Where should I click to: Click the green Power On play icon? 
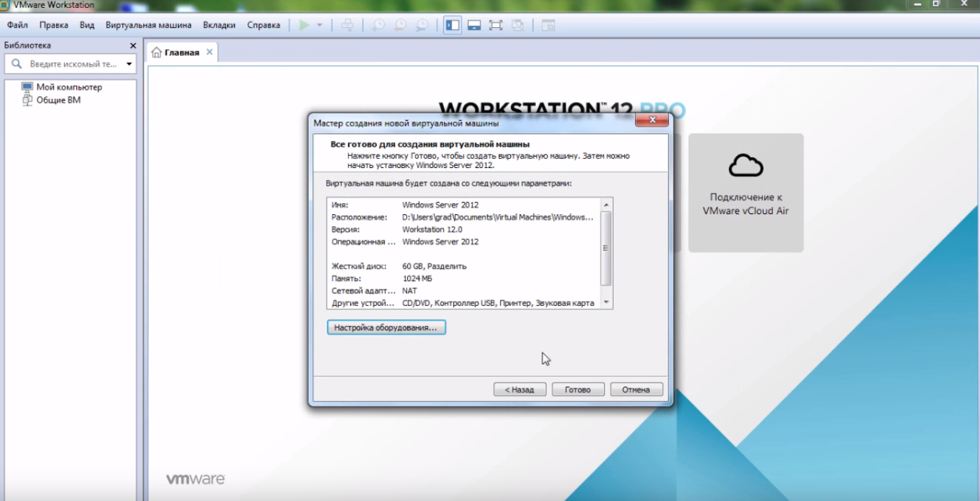tap(305, 25)
